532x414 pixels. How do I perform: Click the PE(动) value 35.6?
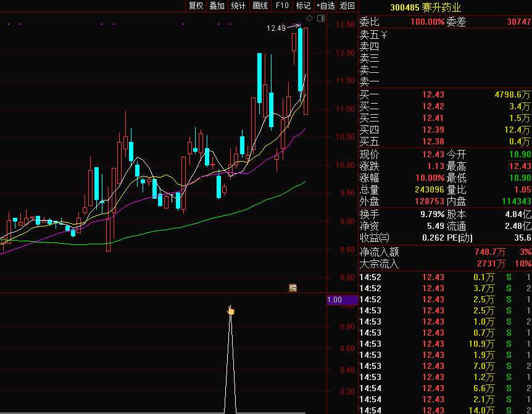pos(523,238)
